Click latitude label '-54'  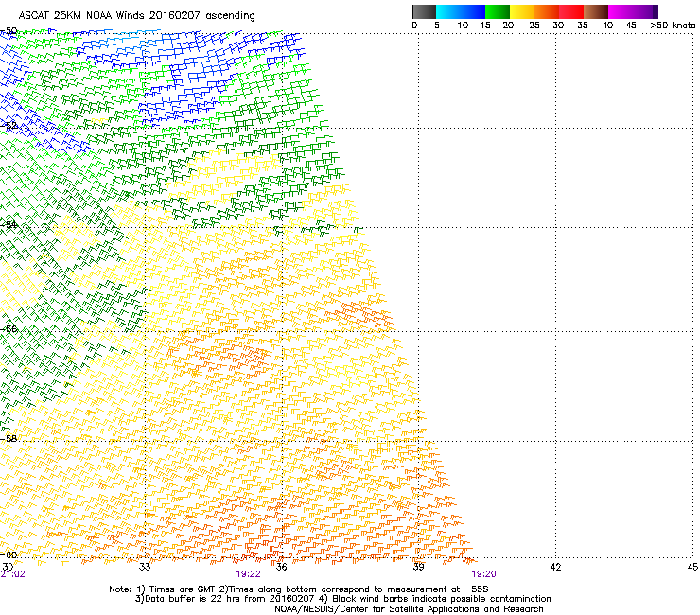(9, 224)
